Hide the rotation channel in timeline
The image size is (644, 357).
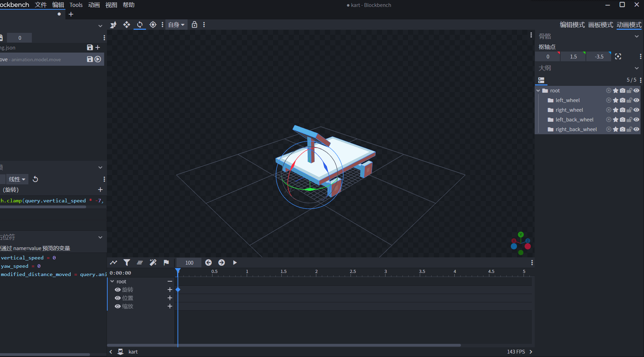click(x=118, y=290)
